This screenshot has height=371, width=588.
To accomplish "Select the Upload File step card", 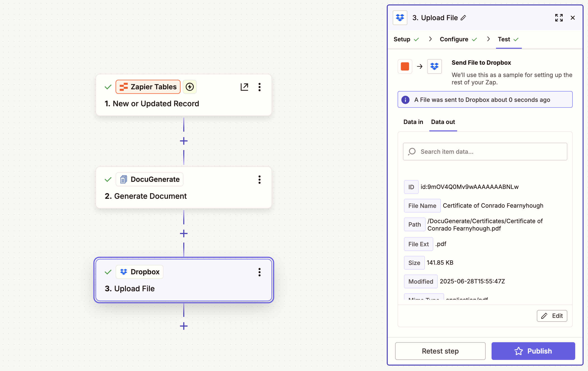I will coord(184,280).
